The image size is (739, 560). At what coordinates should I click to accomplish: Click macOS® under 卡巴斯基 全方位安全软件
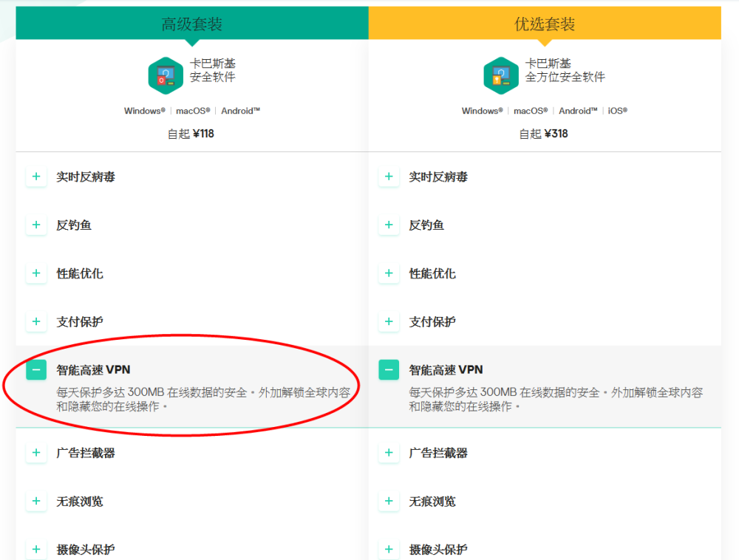click(x=531, y=111)
